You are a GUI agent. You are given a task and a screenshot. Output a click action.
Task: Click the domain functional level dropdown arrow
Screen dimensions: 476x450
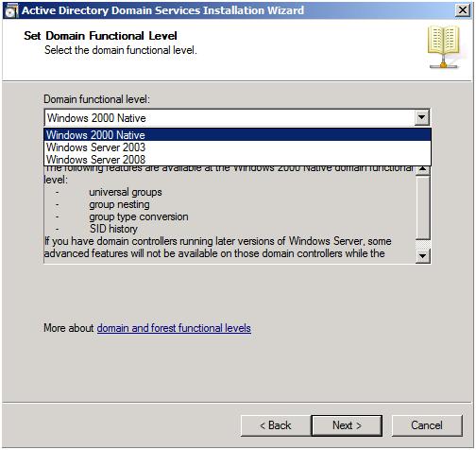422,118
